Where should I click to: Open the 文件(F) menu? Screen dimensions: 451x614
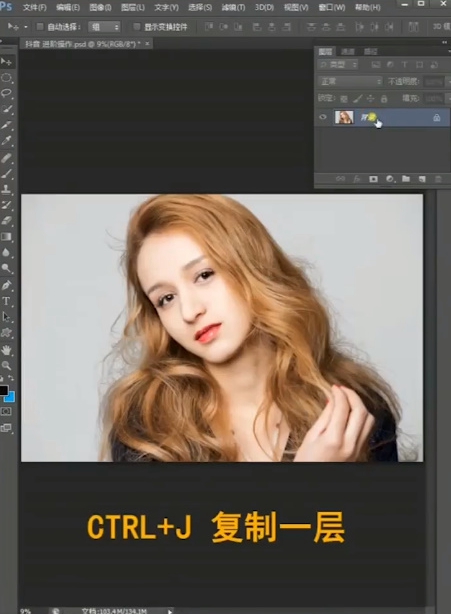click(34, 7)
